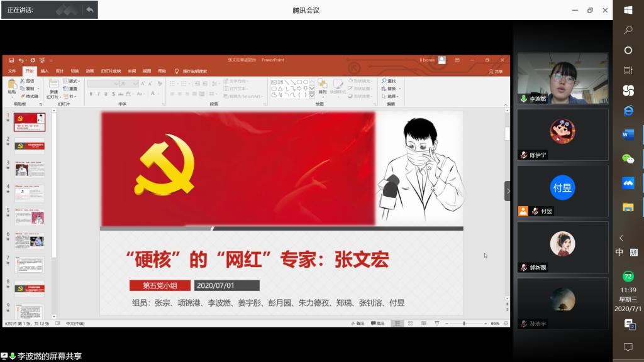Click the Share (共享) button in PowerPoint
Image resolution: width=644 pixels, height=362 pixels.
click(496, 72)
